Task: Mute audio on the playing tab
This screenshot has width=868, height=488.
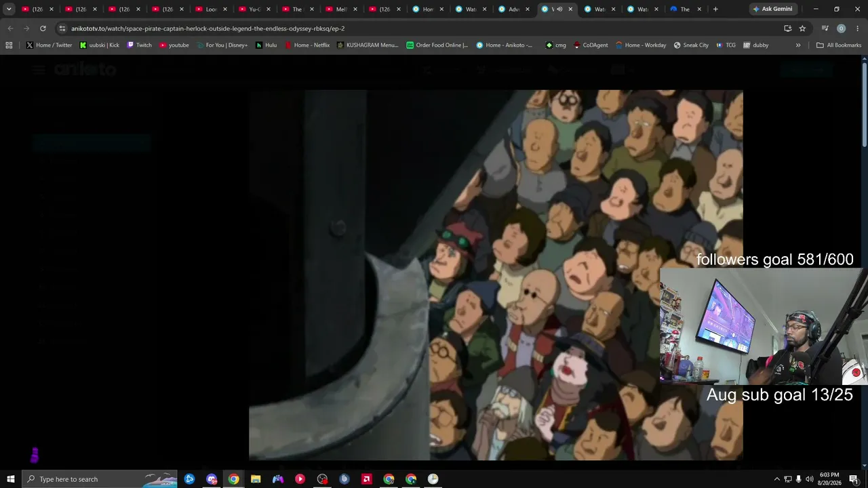Action: [559, 9]
